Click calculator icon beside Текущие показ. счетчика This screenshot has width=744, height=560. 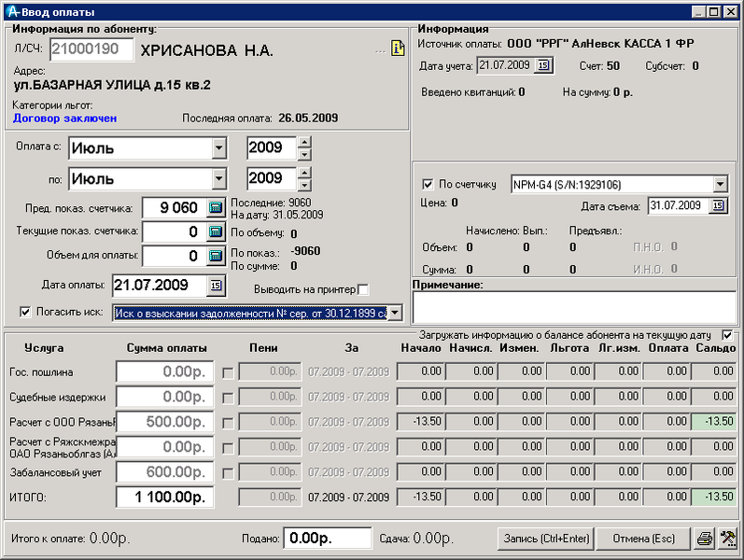216,231
